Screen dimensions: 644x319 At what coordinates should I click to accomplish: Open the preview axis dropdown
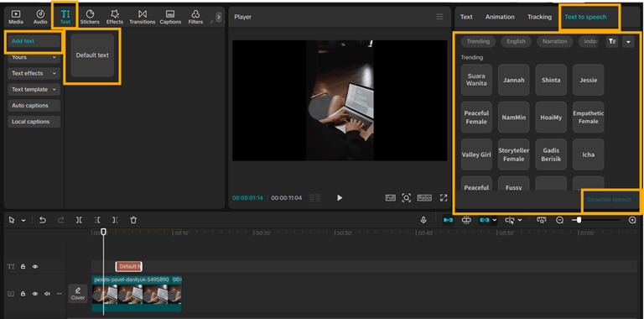[x=520, y=220]
